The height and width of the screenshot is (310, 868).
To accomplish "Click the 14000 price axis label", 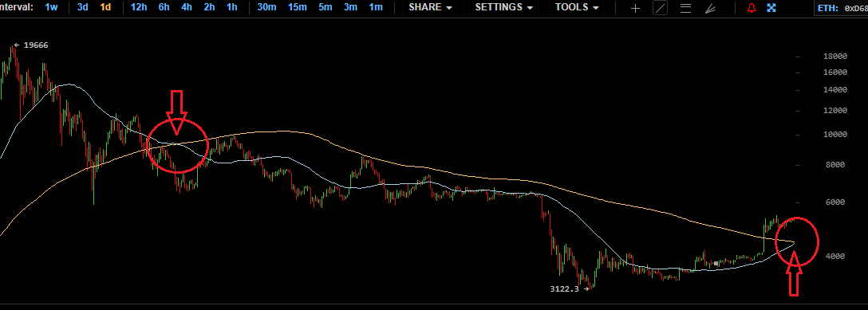I will pyautogui.click(x=835, y=90).
